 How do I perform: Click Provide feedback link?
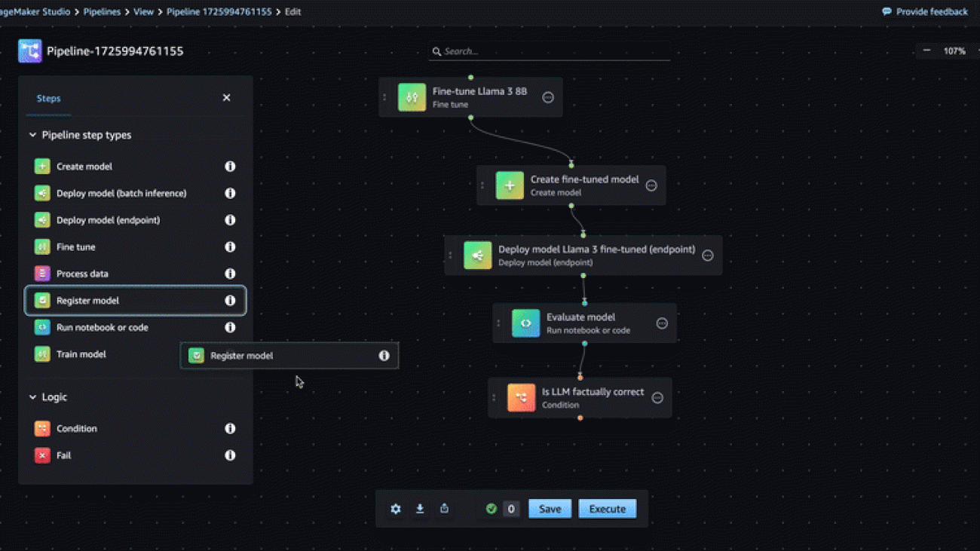pyautogui.click(x=925, y=12)
